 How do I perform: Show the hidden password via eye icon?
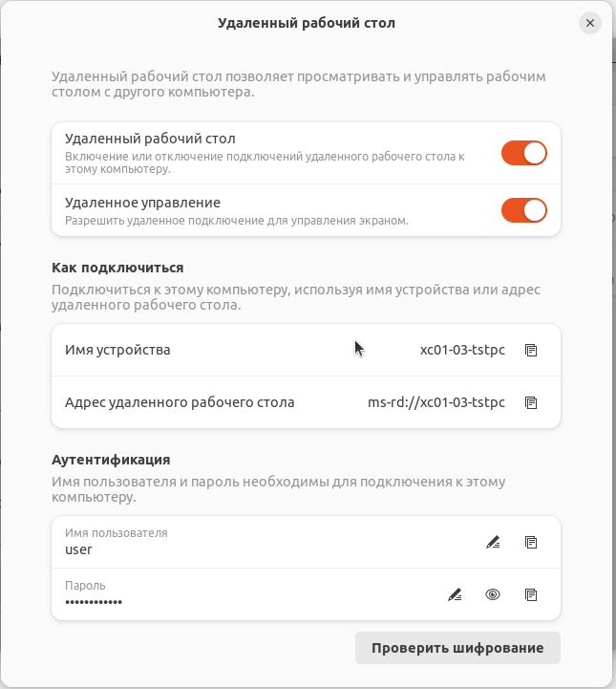493,594
